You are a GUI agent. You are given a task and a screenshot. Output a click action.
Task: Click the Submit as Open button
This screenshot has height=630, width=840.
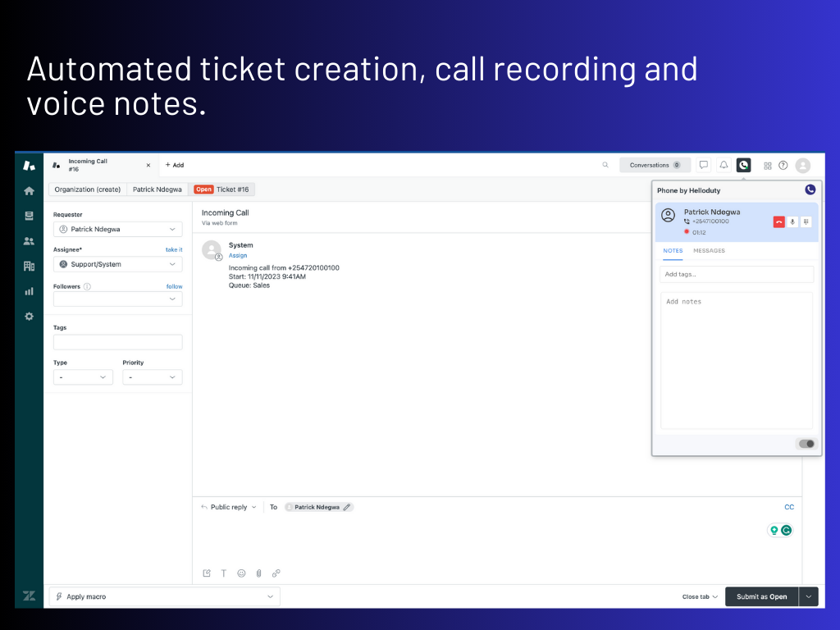tap(761, 596)
